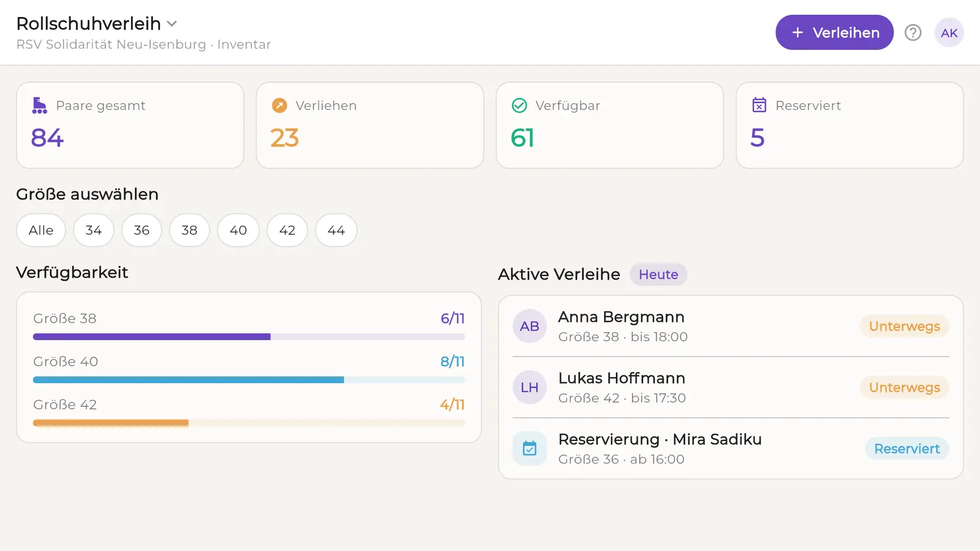
Task: Expand the Rollschuhverleih title dropdown chevron
Action: click(x=172, y=24)
